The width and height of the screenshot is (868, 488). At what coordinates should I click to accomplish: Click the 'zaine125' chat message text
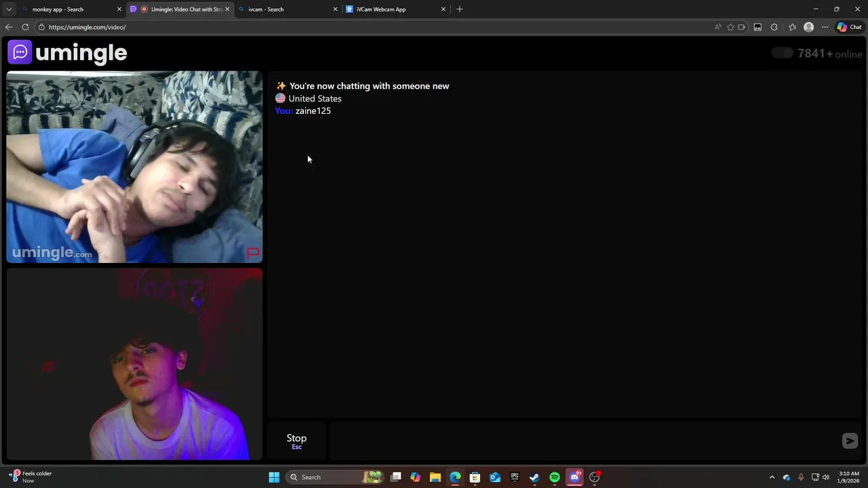click(x=313, y=111)
